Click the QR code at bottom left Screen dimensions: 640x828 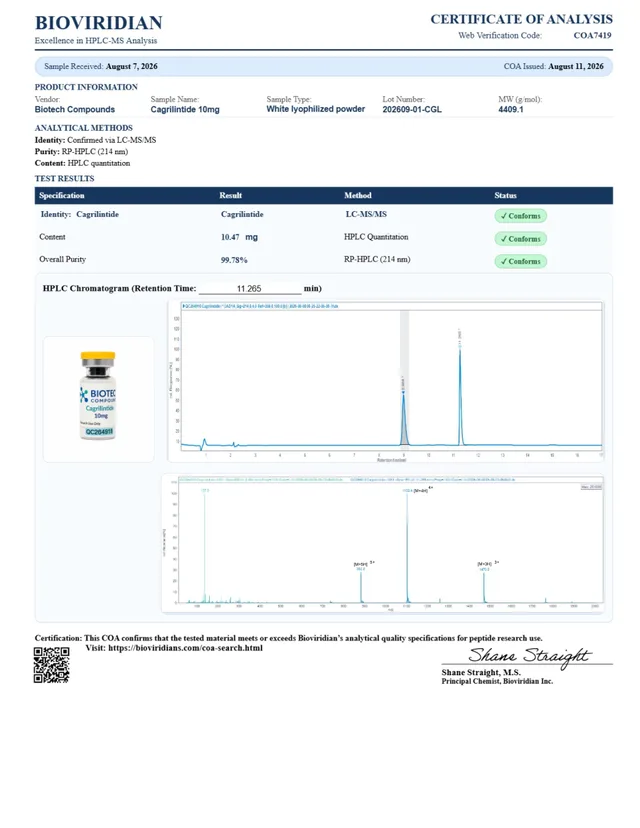click(x=52, y=665)
